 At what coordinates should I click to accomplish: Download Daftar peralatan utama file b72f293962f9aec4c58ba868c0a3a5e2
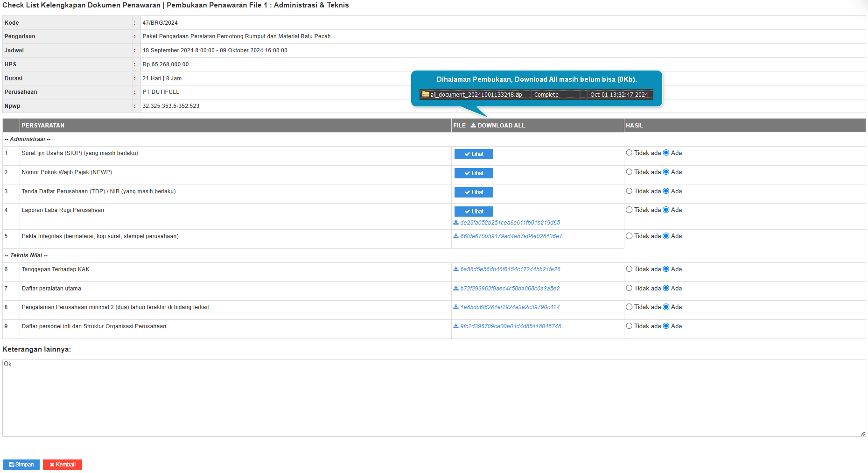pos(507,289)
